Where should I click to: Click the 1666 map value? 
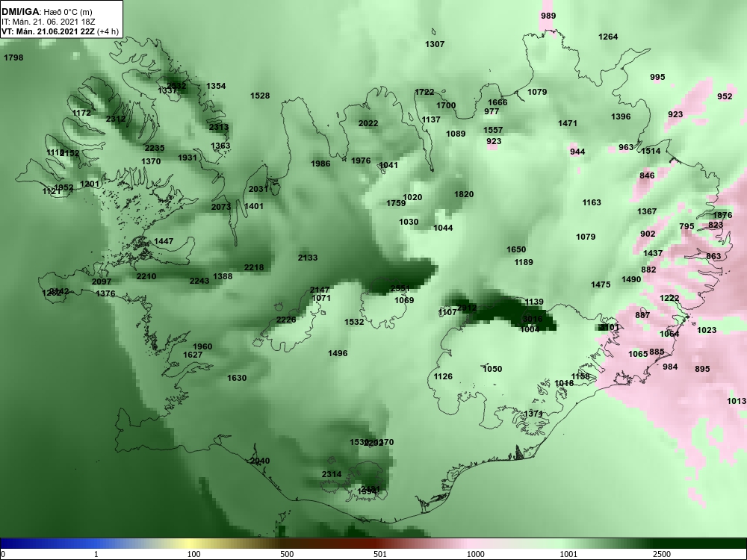pyautogui.click(x=498, y=102)
